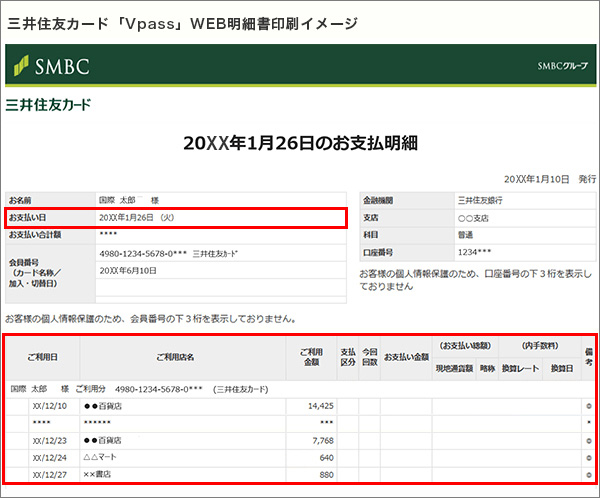
Task: Click the green 三井住友カード heading
Action: click(48, 105)
